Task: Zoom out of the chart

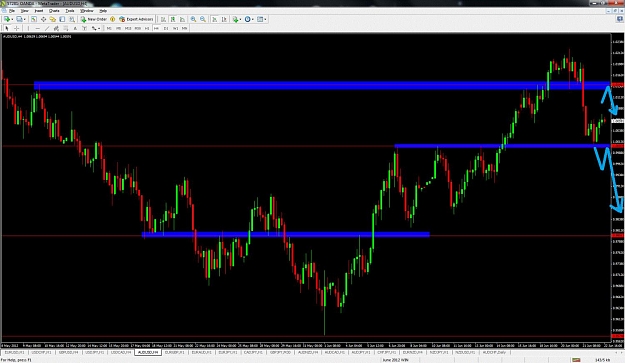Action: pos(203,19)
